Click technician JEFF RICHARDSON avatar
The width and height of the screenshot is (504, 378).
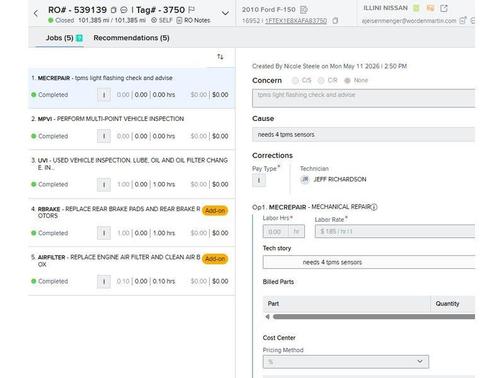[x=305, y=179]
